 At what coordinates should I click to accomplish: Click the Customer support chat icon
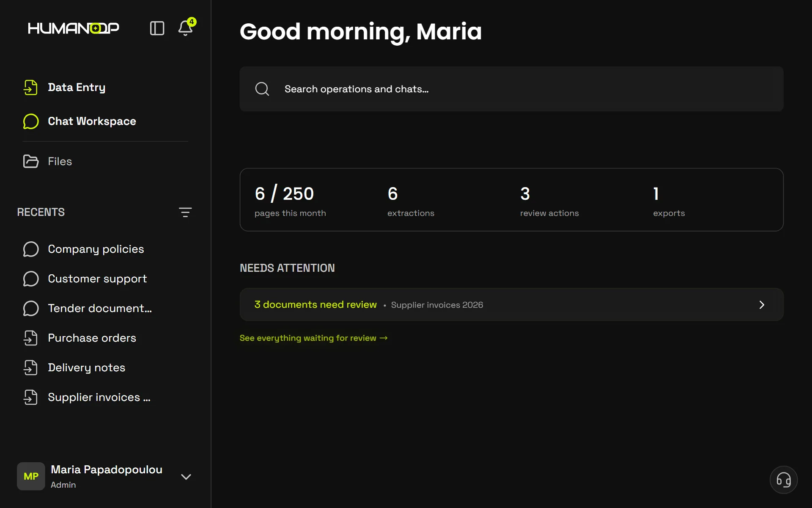(30, 279)
